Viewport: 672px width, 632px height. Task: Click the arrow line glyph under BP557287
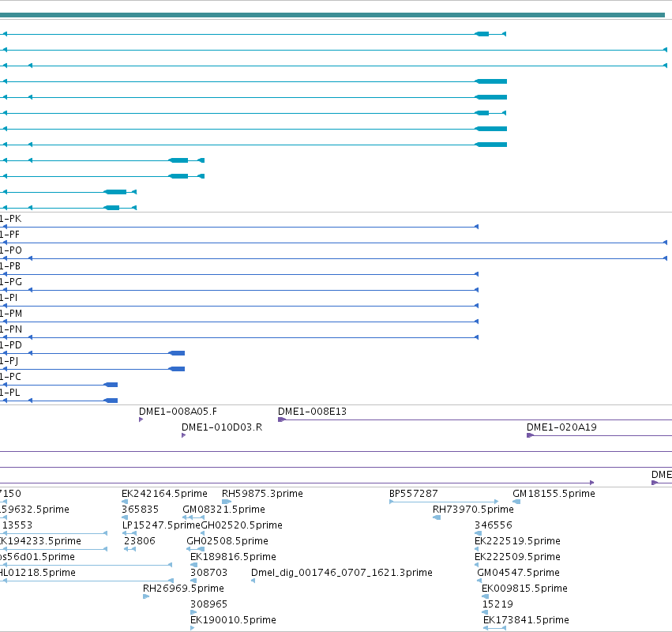(x=444, y=502)
